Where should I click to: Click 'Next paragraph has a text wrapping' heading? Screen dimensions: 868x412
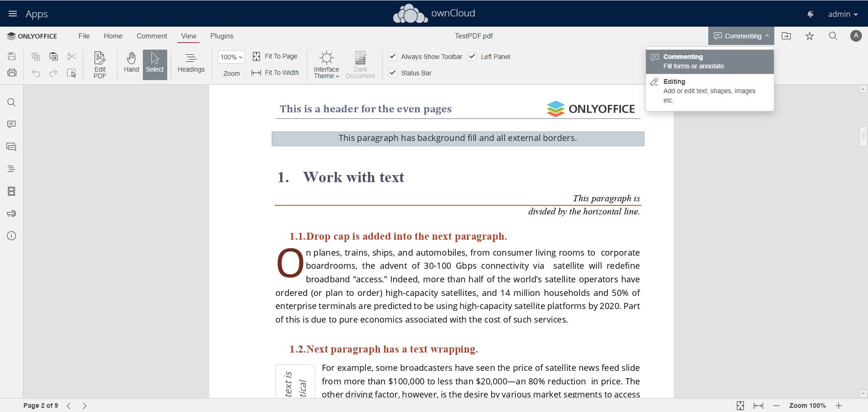pos(384,349)
